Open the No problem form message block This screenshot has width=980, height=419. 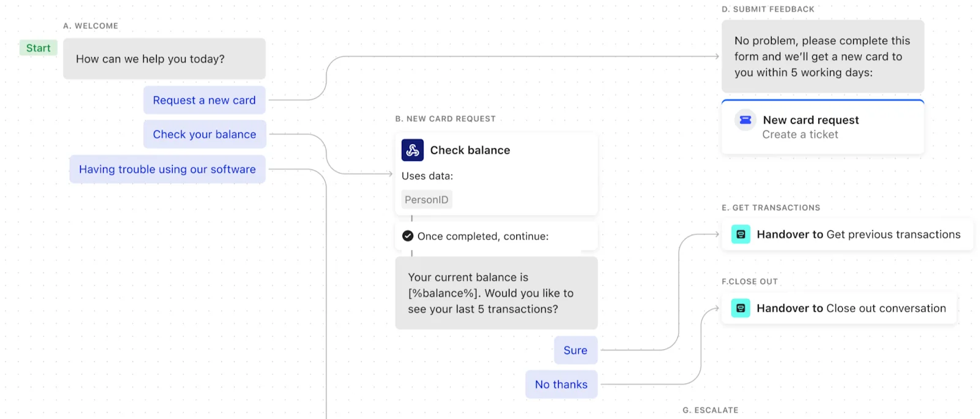[822, 56]
